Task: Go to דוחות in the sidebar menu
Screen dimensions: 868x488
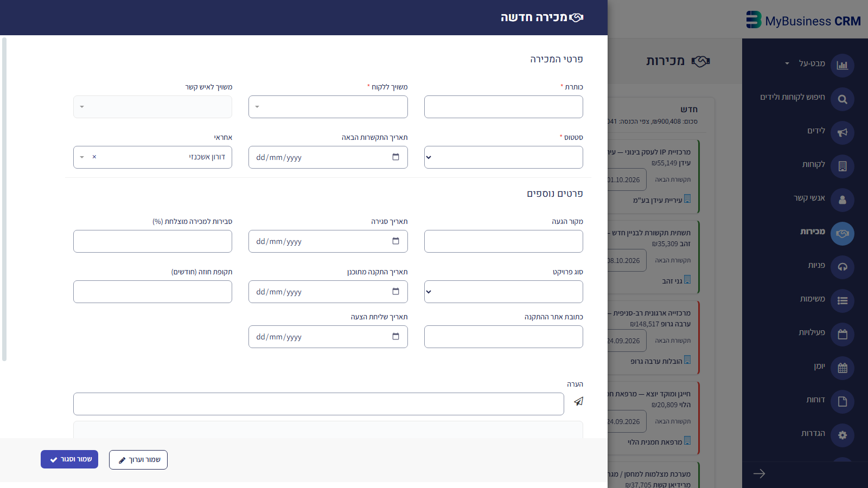Action: [x=815, y=400]
